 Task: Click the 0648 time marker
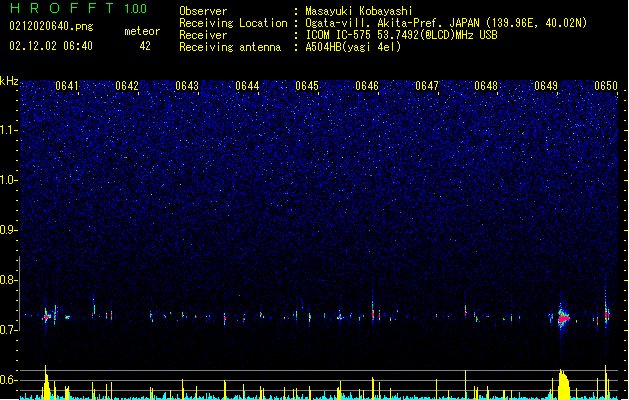coord(486,86)
